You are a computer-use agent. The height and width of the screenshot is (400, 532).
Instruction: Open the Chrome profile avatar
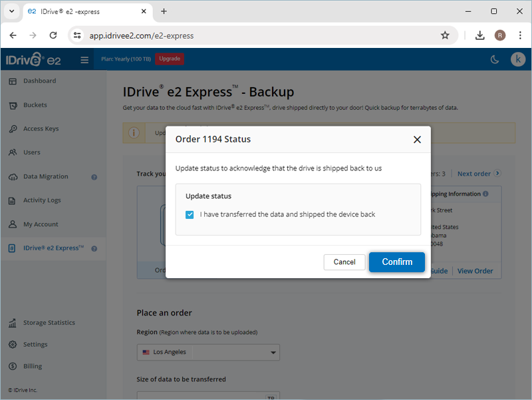coord(500,35)
